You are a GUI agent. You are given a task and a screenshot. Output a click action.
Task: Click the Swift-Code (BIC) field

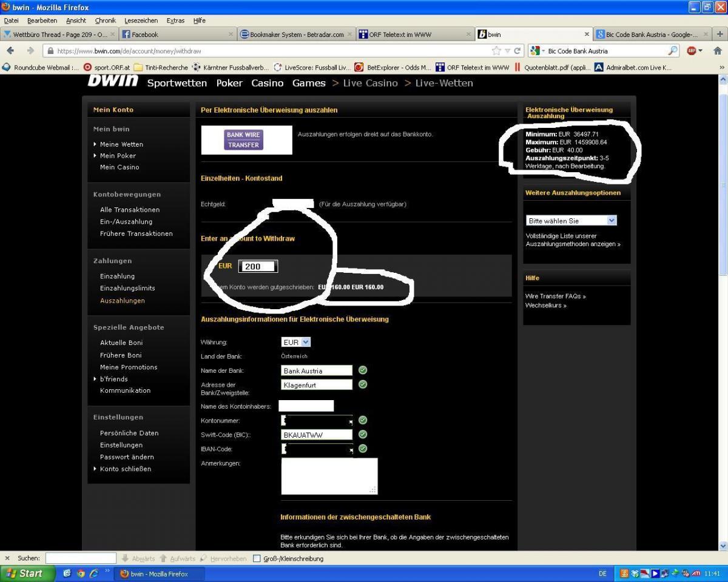coord(317,435)
